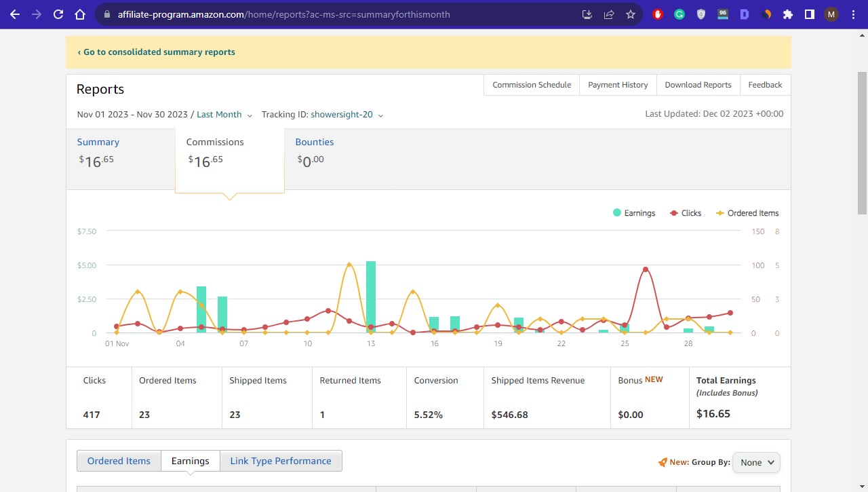
Task: Open the orange and dark circle extension
Action: pos(766,14)
